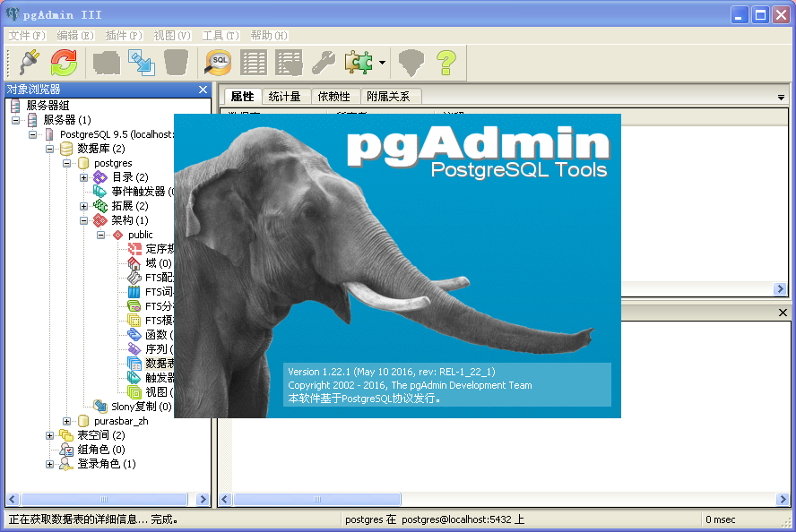Close the 对象浏览器 panel
The width and height of the screenshot is (796, 532).
coord(203,90)
